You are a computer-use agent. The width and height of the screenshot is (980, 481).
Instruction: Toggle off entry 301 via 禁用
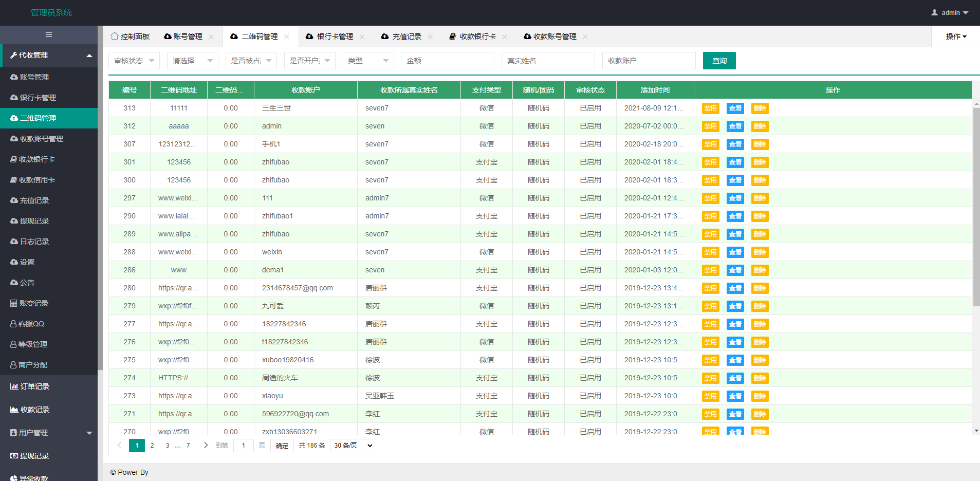coord(710,162)
